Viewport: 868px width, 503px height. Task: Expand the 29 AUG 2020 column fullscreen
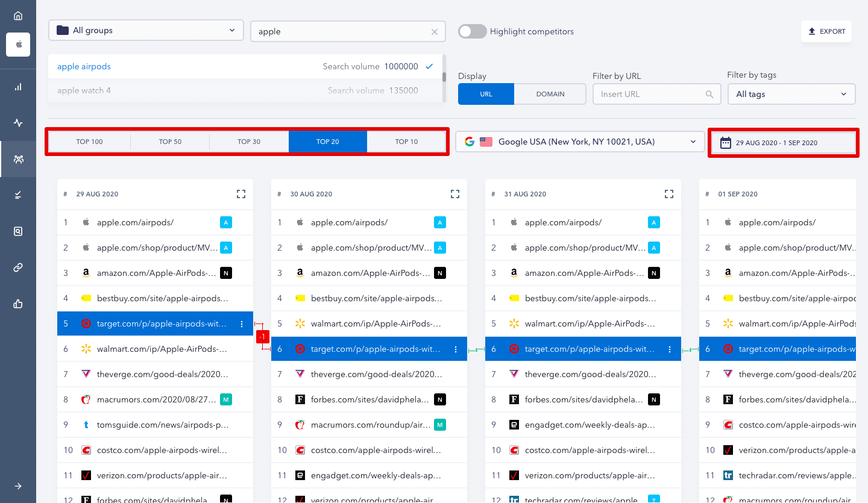pos(241,194)
